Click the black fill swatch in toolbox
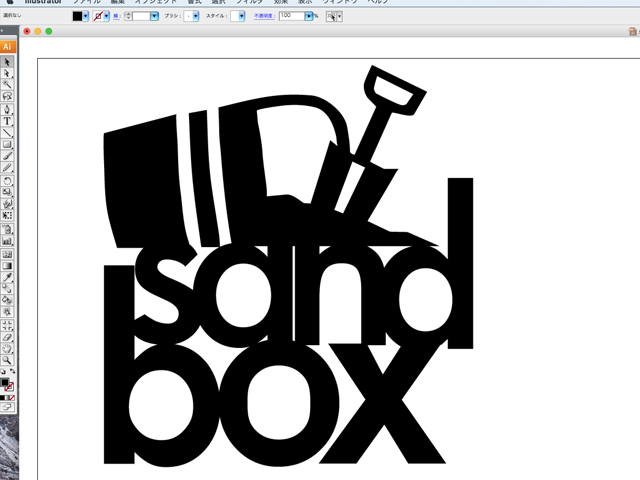The width and height of the screenshot is (640, 480). point(5,383)
